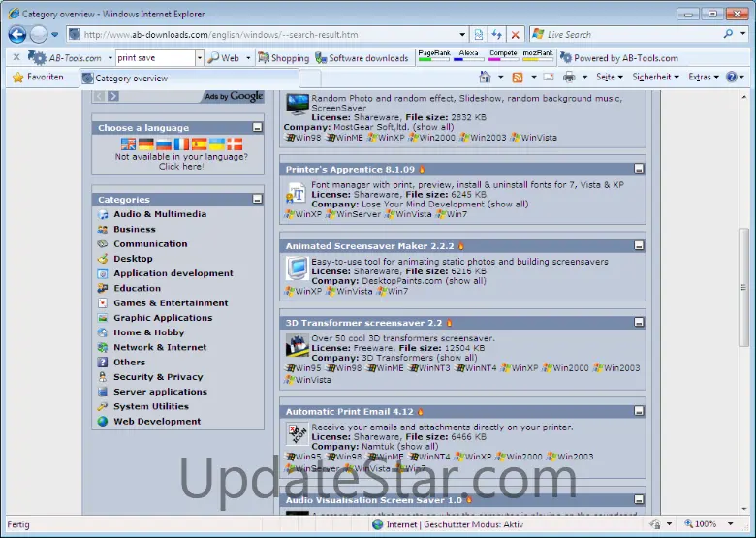Click the Print icon
The height and width of the screenshot is (538, 756).
click(569, 77)
